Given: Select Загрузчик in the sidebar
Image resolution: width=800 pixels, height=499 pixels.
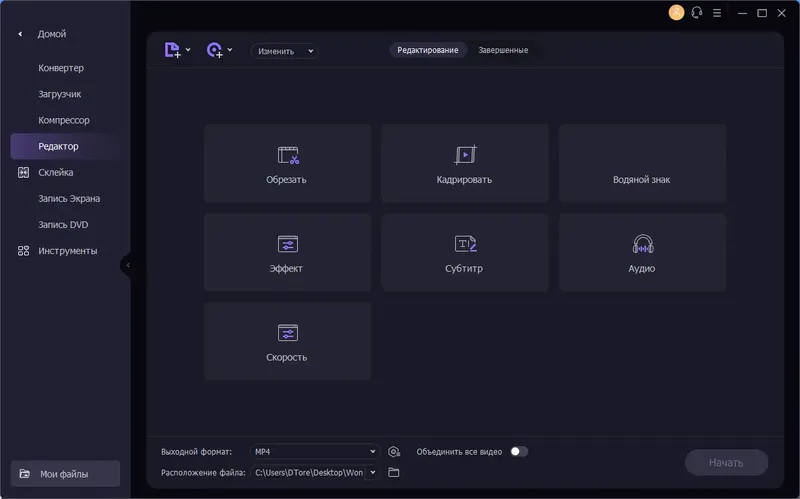Looking at the screenshot, I should pos(59,94).
